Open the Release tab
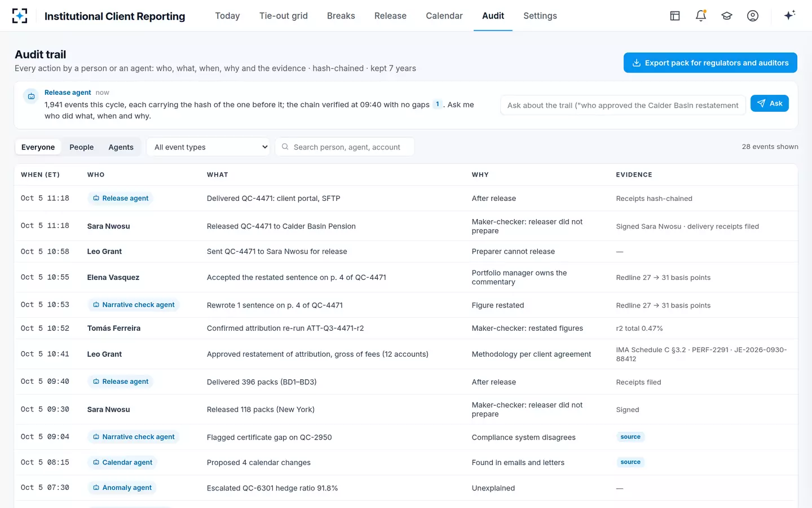The width and height of the screenshot is (812, 508). (390, 16)
